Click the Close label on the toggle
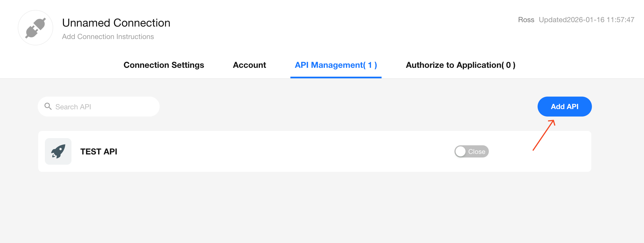The width and height of the screenshot is (644, 243). [x=477, y=152]
